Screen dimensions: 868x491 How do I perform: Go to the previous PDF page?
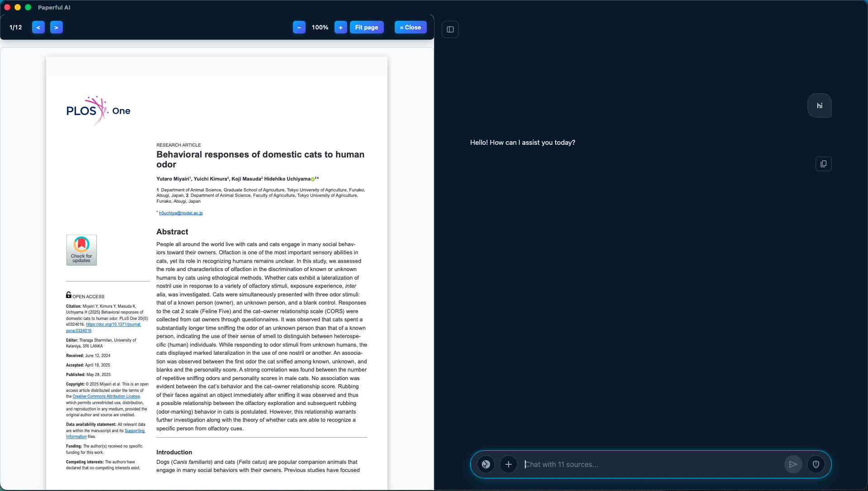tap(38, 27)
